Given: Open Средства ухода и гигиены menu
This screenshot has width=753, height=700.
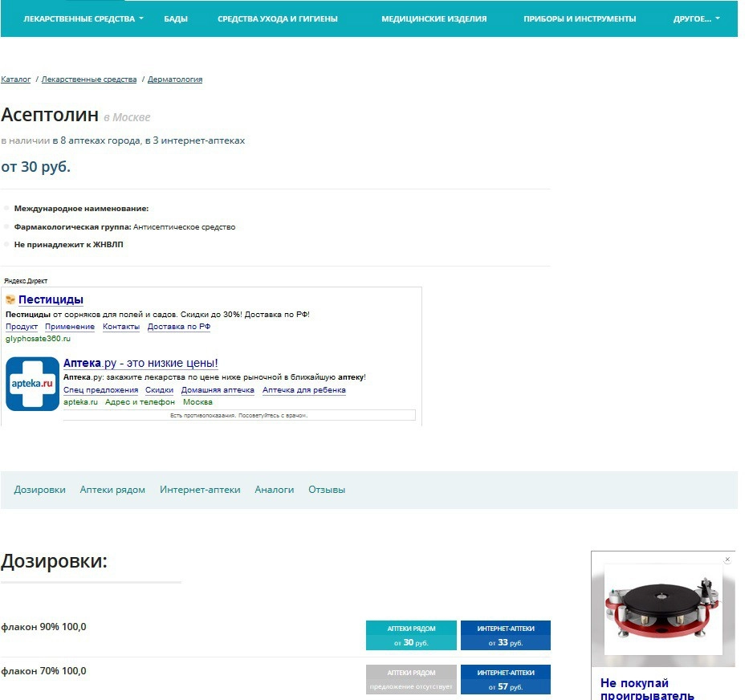Looking at the screenshot, I should coord(277,18).
